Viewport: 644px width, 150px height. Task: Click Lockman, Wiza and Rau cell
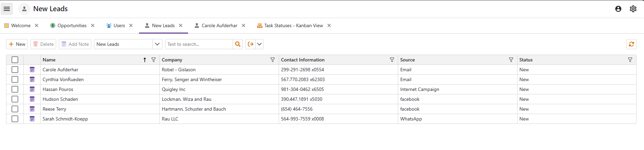[219, 99]
